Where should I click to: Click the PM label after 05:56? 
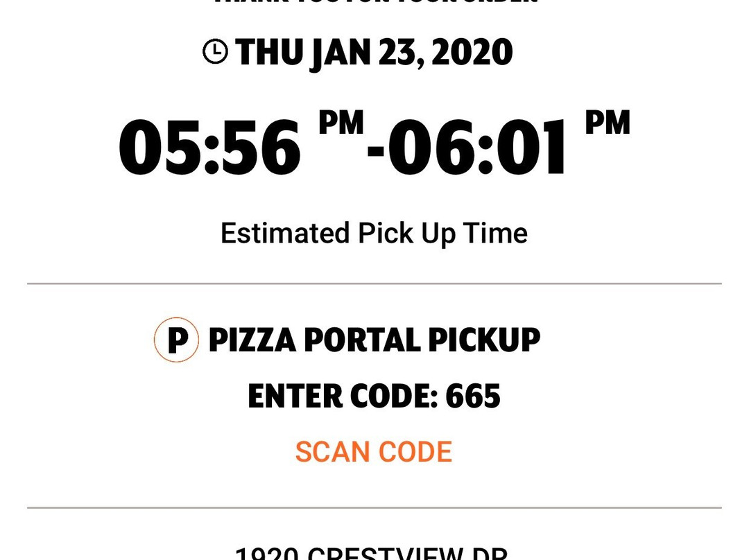click(x=341, y=123)
